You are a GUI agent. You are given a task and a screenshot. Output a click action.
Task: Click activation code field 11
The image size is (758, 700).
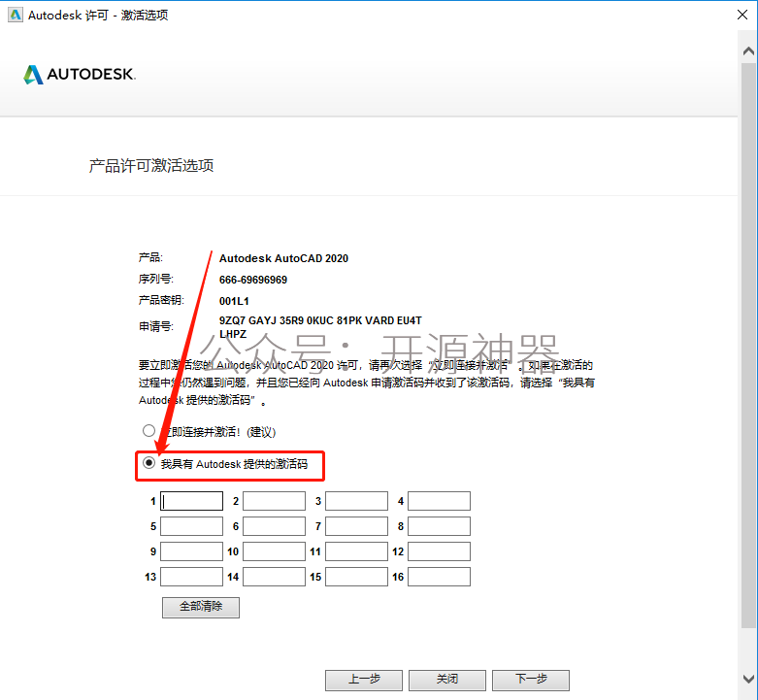point(357,551)
